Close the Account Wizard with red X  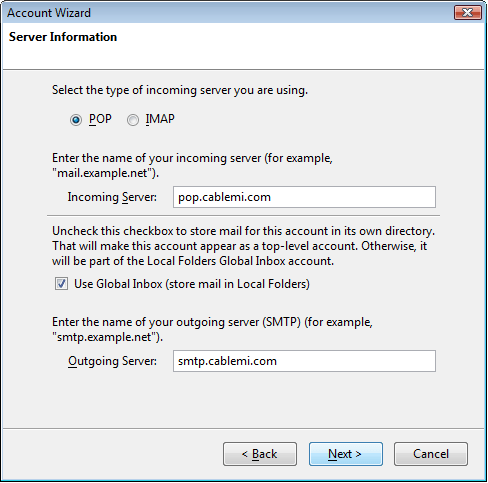click(468, 13)
